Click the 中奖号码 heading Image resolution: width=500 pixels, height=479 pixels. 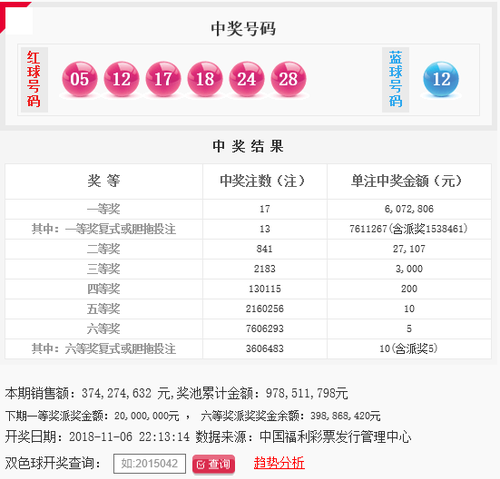click(x=243, y=28)
